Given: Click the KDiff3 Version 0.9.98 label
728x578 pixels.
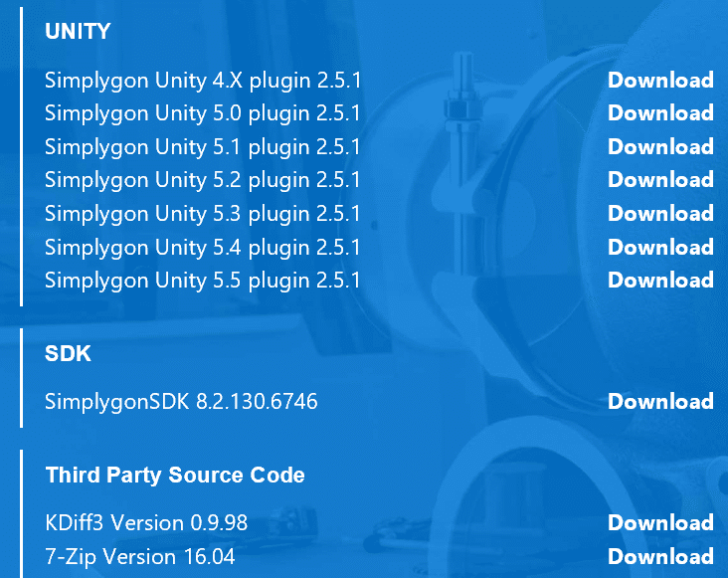Looking at the screenshot, I should 146,523.
